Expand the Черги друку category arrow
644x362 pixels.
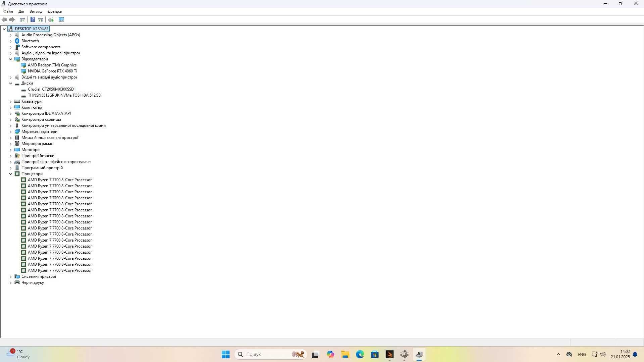[10, 282]
